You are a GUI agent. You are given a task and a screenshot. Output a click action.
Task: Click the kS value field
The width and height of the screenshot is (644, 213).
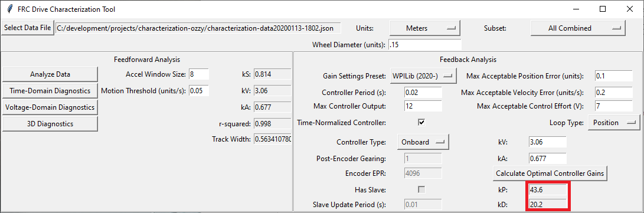pos(272,74)
